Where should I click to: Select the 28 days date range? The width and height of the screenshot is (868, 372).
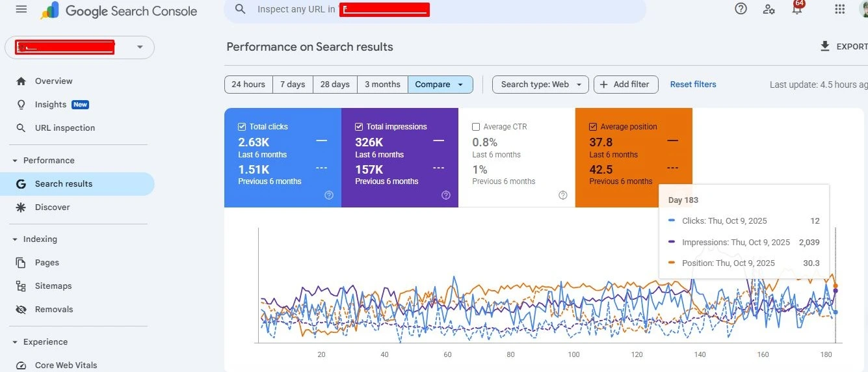335,85
